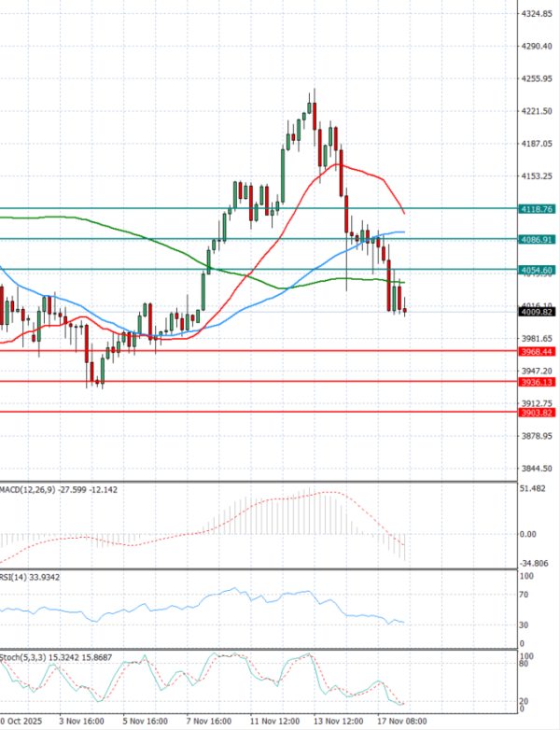Click the 3 Nov 16:00 time label

coord(79,722)
